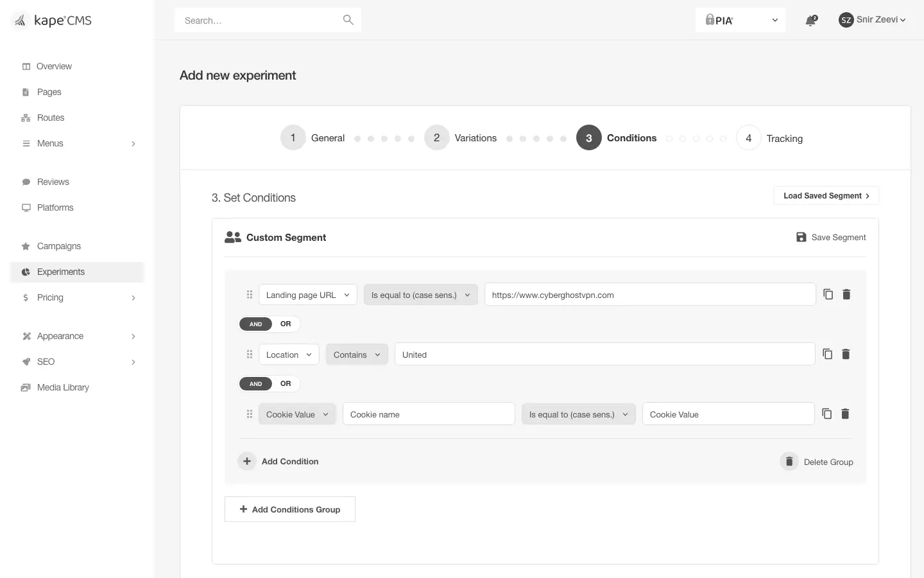Image resolution: width=924 pixels, height=578 pixels.
Task: Click Load Saved Segment button
Action: (826, 196)
